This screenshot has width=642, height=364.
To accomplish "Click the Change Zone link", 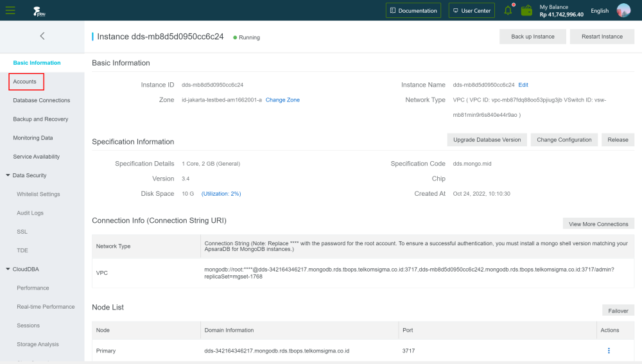I will (x=282, y=100).
